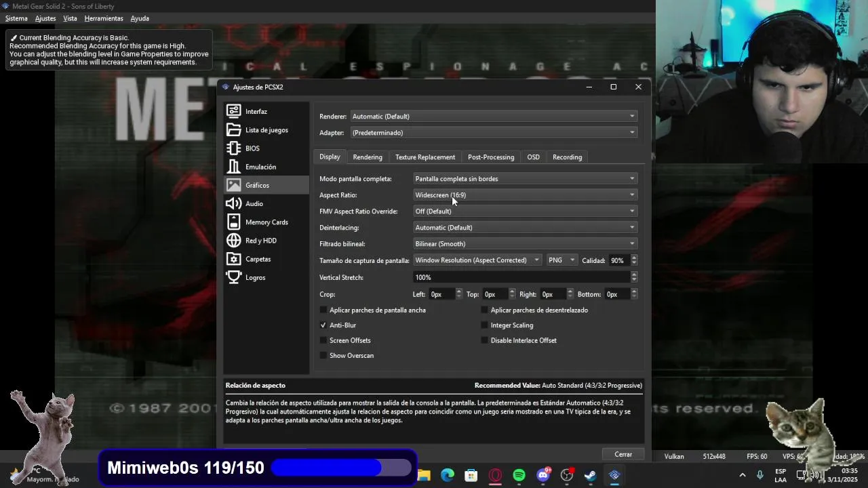Open the Ajustes menu
The image size is (868, 488).
click(x=45, y=18)
